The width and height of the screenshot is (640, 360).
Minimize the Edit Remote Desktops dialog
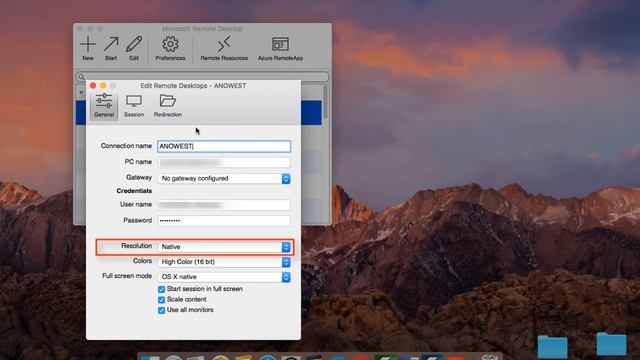[103, 85]
